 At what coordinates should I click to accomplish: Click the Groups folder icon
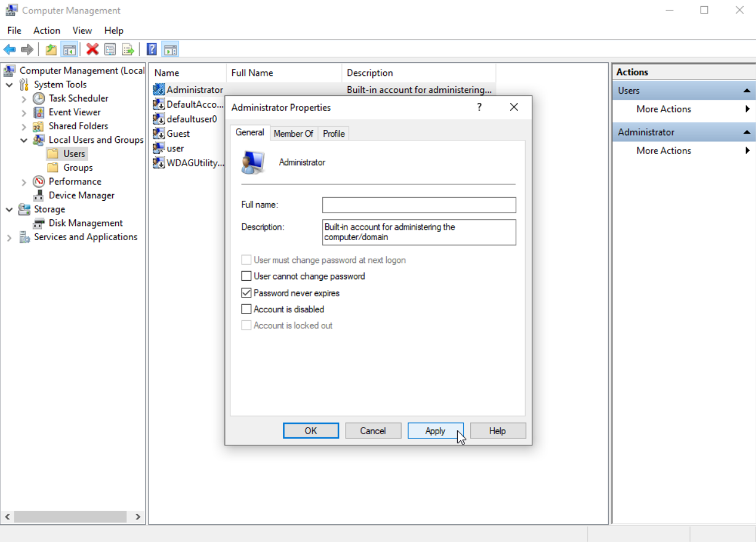point(54,168)
